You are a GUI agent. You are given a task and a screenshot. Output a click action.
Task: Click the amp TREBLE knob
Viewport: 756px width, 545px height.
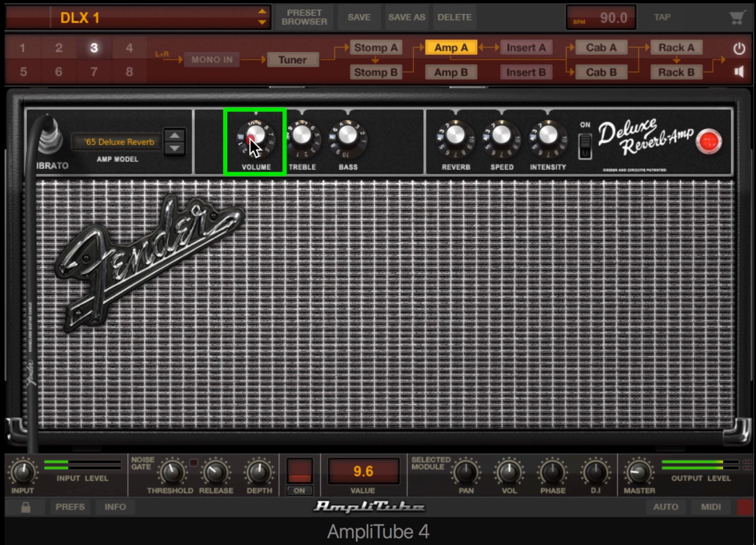(302, 135)
